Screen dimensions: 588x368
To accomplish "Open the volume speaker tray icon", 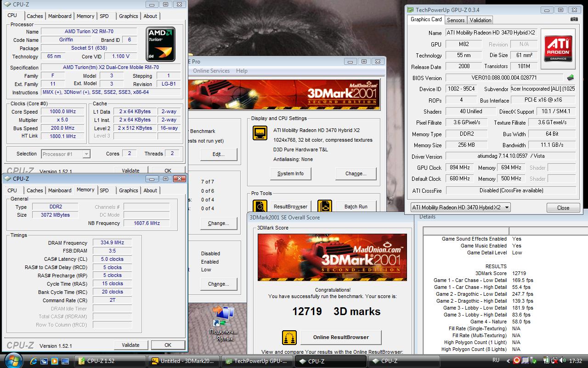I will 562,361.
